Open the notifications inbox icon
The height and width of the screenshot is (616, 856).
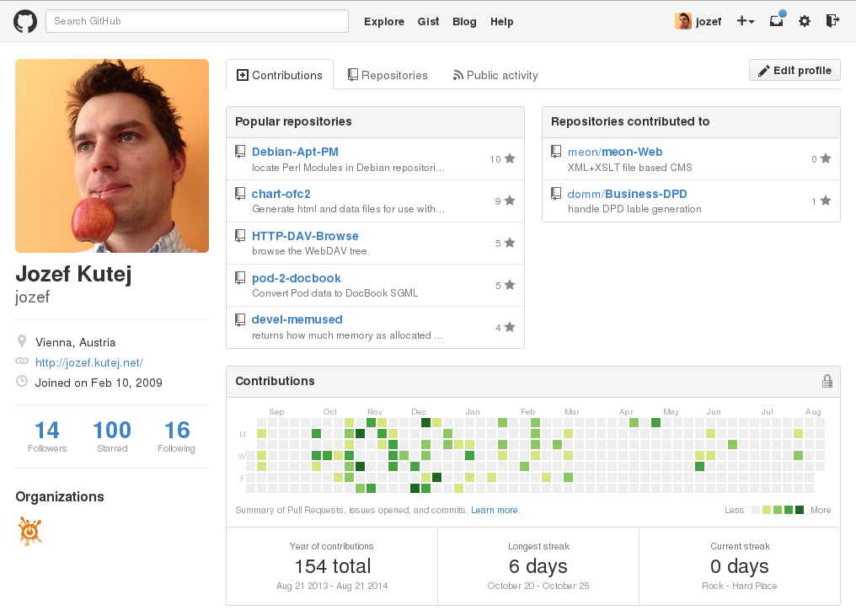(x=776, y=21)
